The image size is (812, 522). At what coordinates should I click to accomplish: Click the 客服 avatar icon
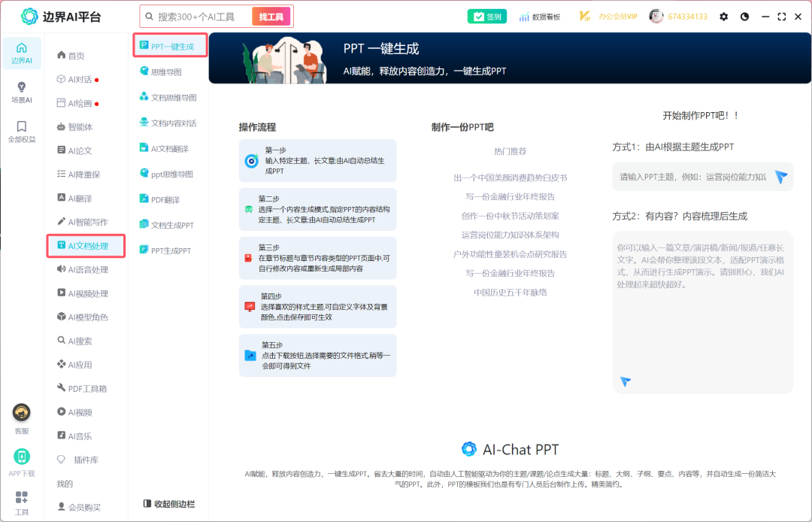(x=21, y=412)
